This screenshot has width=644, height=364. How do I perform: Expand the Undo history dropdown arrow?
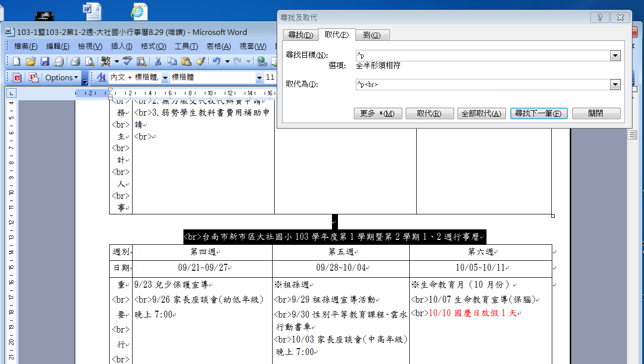(x=227, y=62)
